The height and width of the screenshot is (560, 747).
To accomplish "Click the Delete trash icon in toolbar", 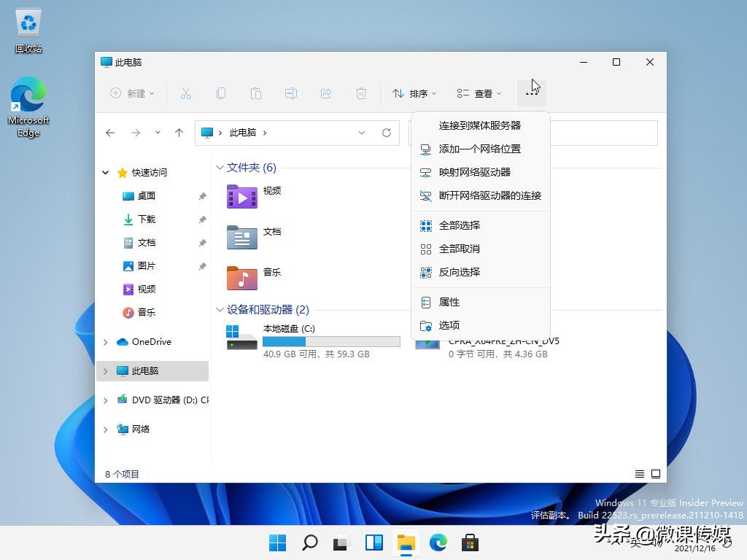I will coord(360,93).
